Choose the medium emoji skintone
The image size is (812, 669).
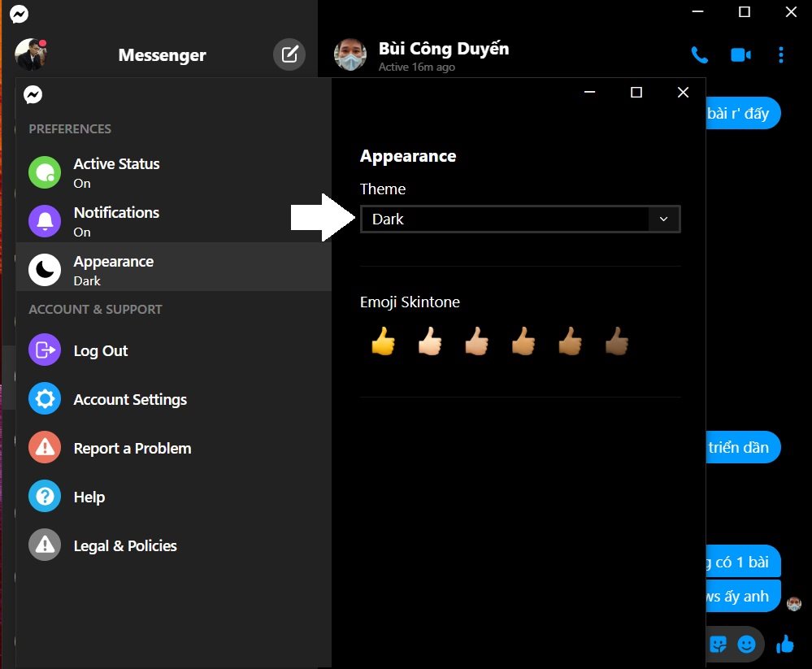click(x=523, y=342)
